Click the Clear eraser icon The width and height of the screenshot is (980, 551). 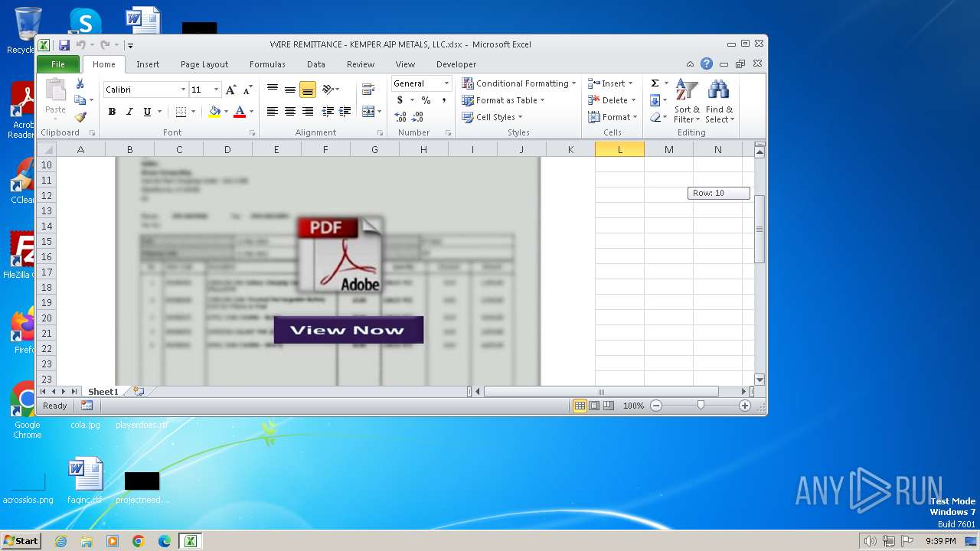coord(655,117)
